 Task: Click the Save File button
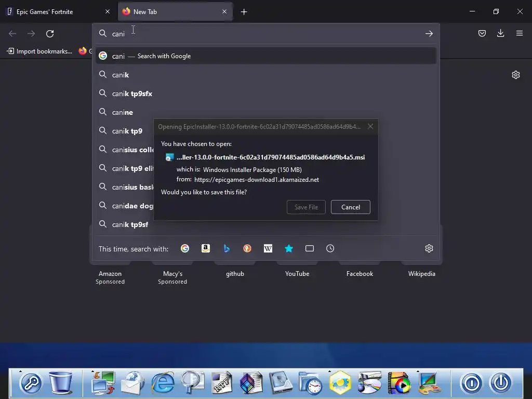[306, 207]
